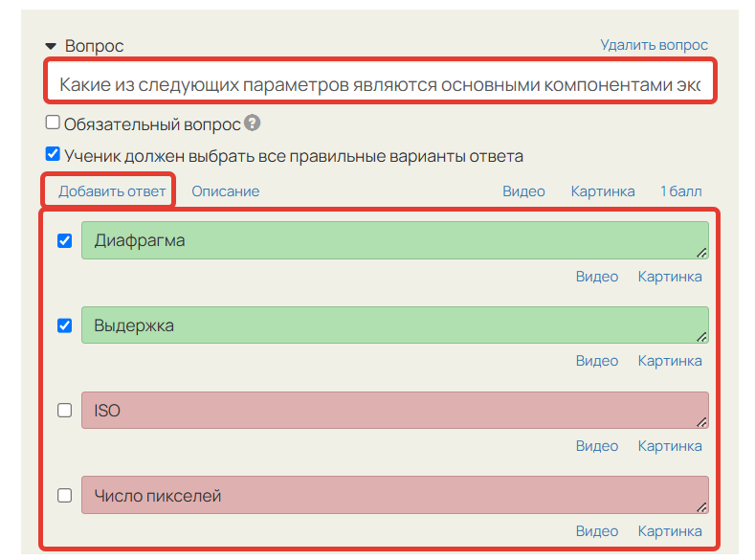755x560 pixels.
Task: Add Видео under the Диафрагма answer
Action: coord(596,277)
